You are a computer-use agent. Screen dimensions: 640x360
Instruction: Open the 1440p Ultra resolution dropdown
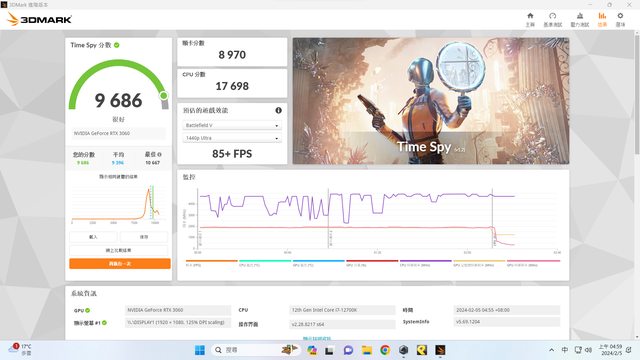pyautogui.click(x=231, y=138)
